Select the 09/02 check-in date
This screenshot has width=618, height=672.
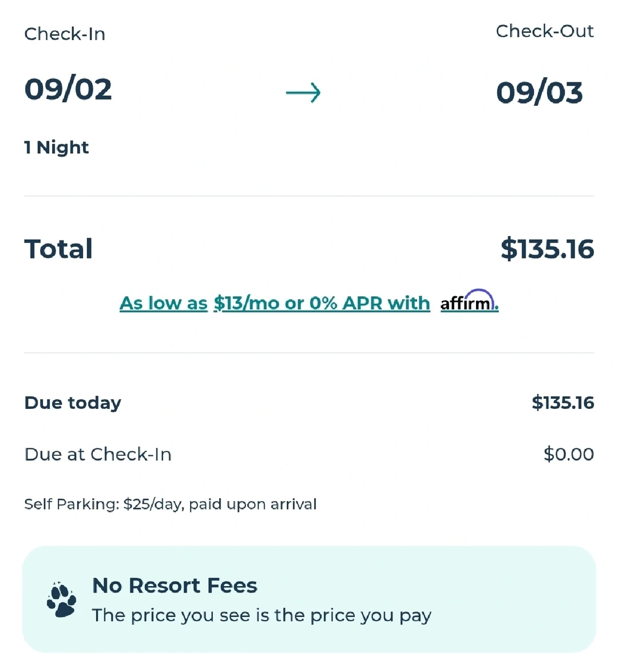tap(68, 89)
